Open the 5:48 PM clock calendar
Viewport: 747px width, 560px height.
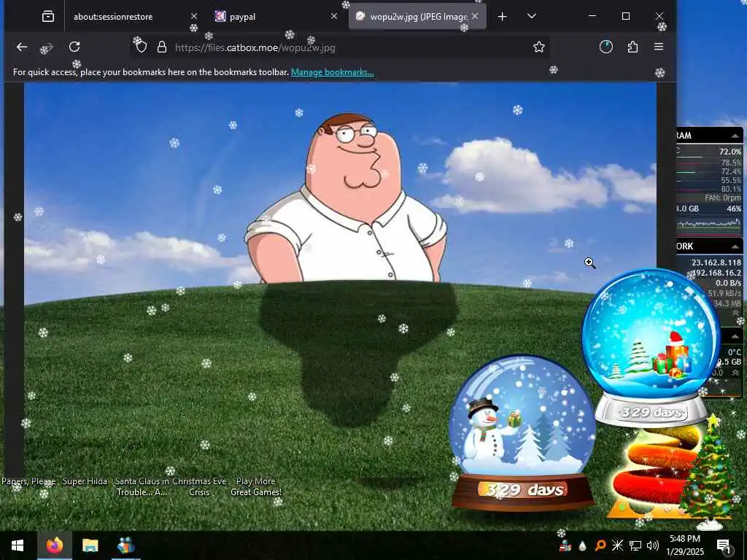pos(684,545)
